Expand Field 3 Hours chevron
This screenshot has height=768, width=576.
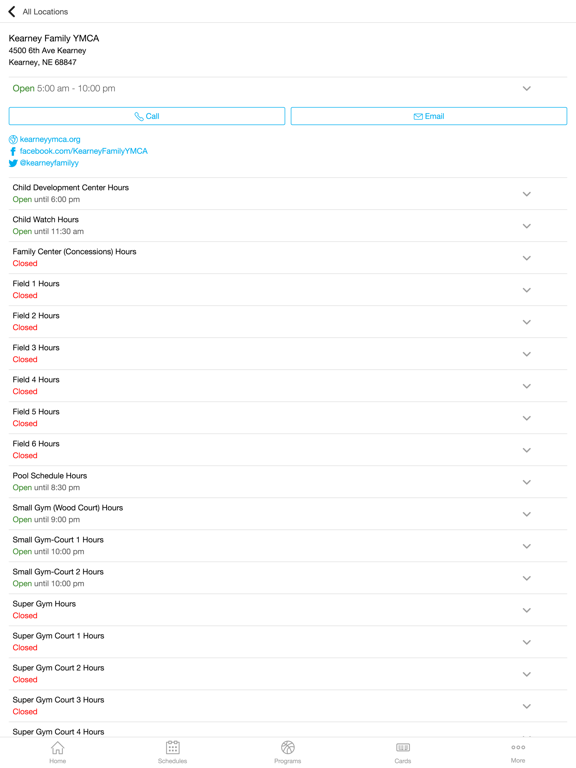tap(527, 354)
